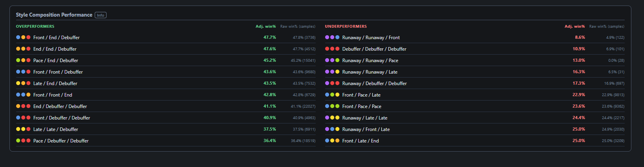Image resolution: width=644 pixels, height=167 pixels.
Task: Click the OVERPERFORMERS section header
Action: pos(35,27)
